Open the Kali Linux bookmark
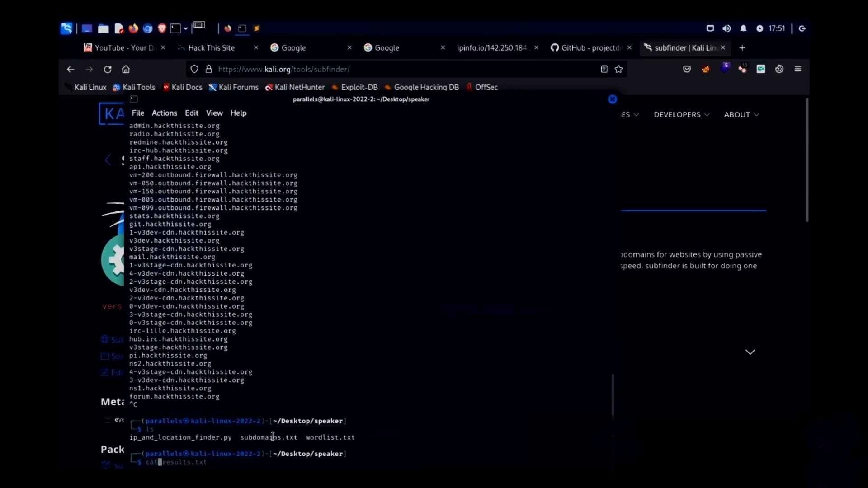Screen dimensions: 868x488 click(86, 87)
